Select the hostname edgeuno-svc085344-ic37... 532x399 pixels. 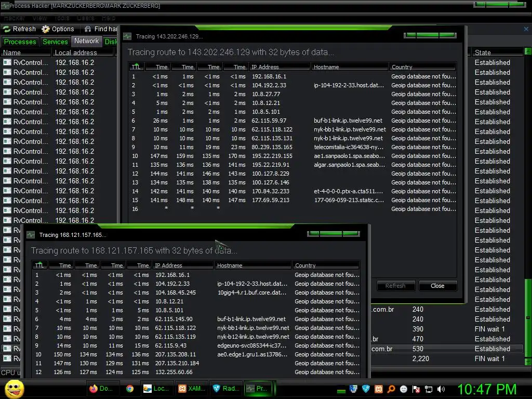[x=252, y=345]
